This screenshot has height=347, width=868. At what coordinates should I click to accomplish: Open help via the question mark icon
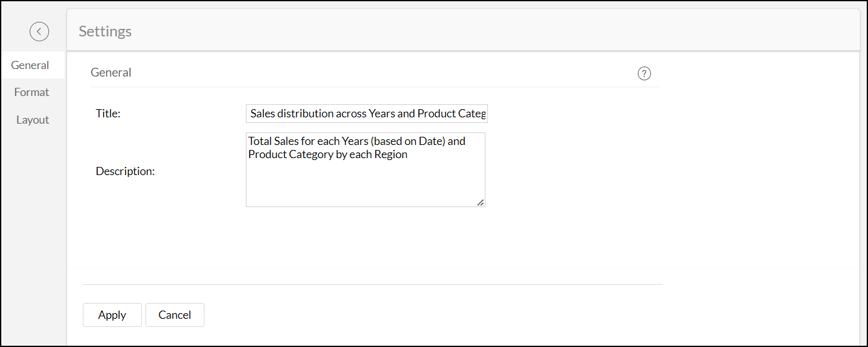click(644, 73)
